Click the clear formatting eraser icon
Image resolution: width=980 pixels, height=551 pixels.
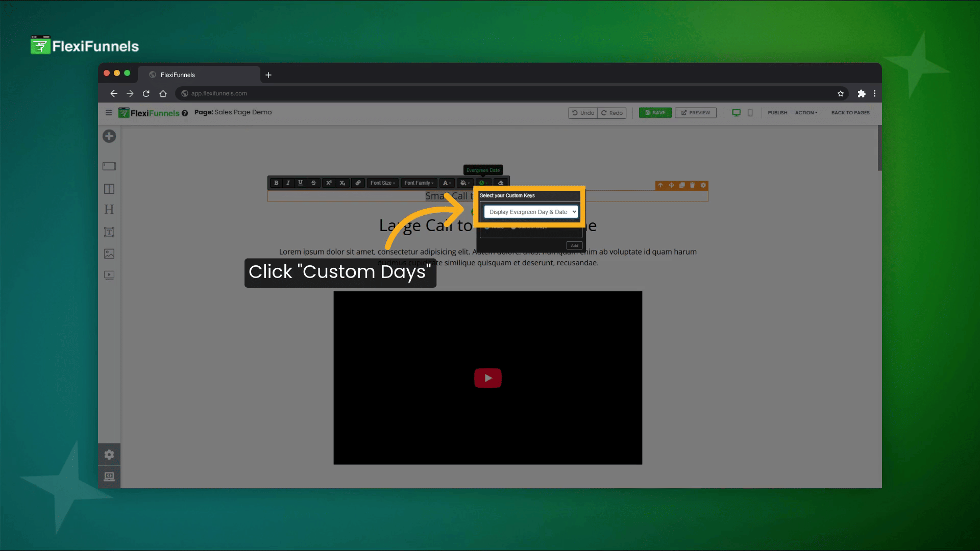(x=500, y=183)
